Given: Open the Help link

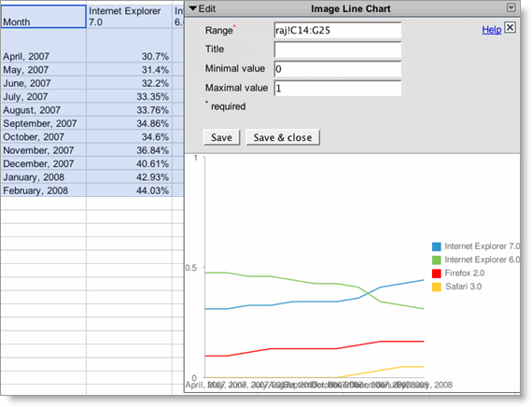Looking at the screenshot, I should coord(491,30).
